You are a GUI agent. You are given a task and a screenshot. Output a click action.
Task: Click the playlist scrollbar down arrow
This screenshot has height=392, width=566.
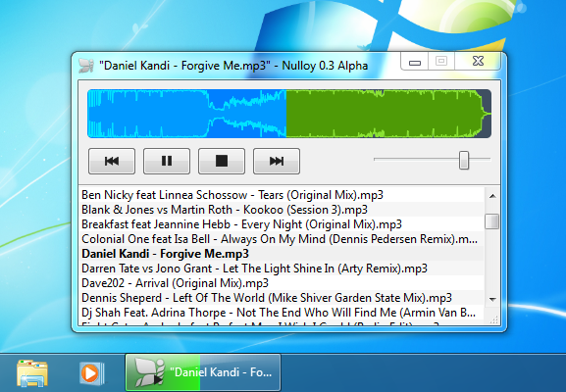(x=492, y=299)
